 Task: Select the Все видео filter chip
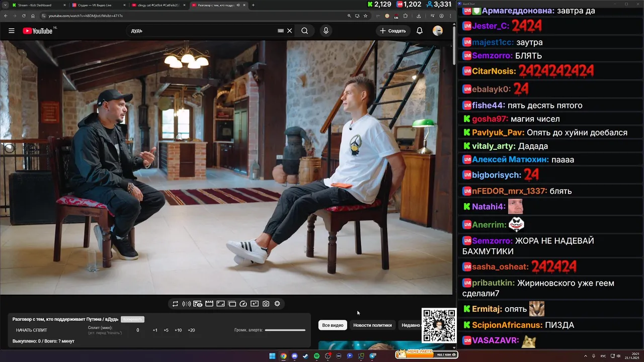(333, 325)
